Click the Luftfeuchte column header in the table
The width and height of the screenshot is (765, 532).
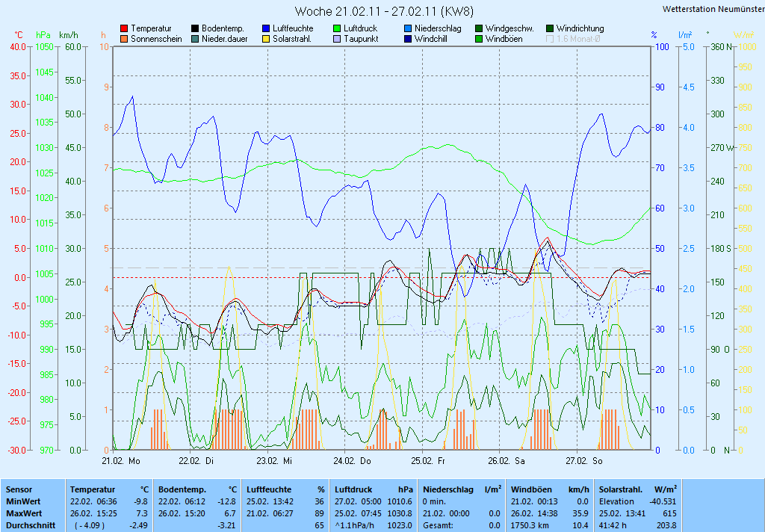coord(269,489)
